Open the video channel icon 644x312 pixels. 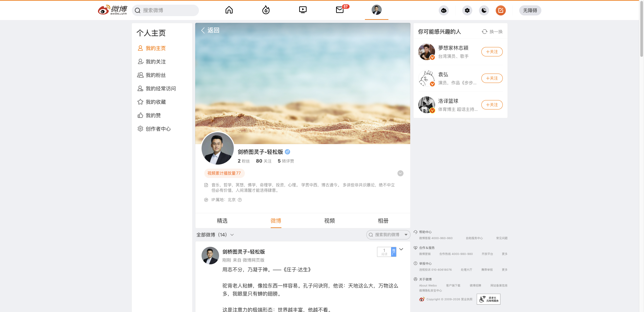303,10
